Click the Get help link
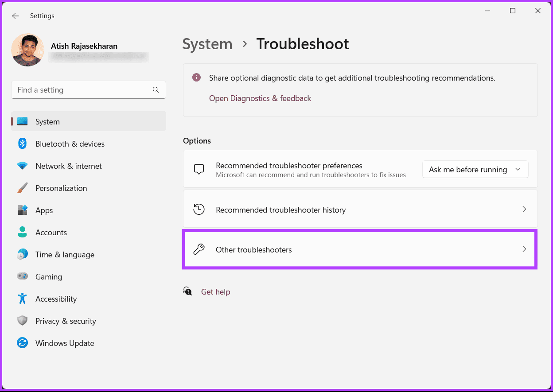 coord(215,292)
